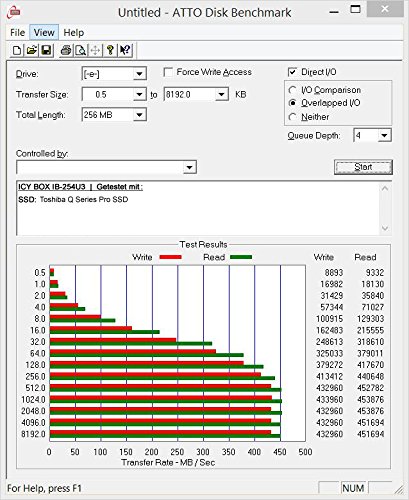
Task: Save results using the floppy disk icon
Action: click(x=46, y=51)
